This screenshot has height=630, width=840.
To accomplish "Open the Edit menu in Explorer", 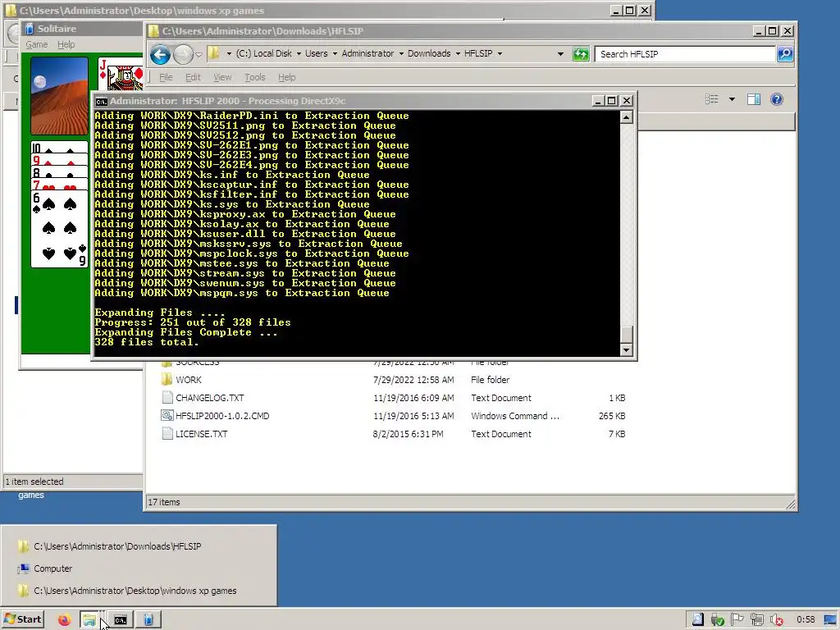I will [193, 77].
